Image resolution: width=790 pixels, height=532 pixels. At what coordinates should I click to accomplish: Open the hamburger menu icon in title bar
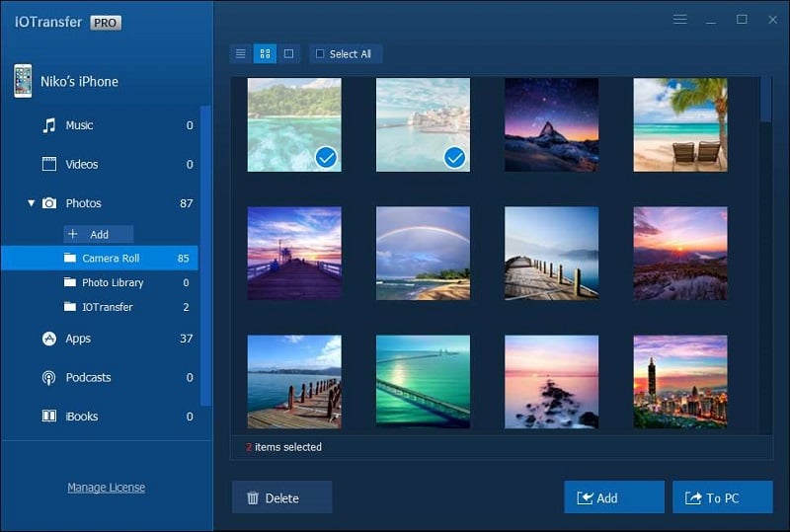[x=680, y=20]
